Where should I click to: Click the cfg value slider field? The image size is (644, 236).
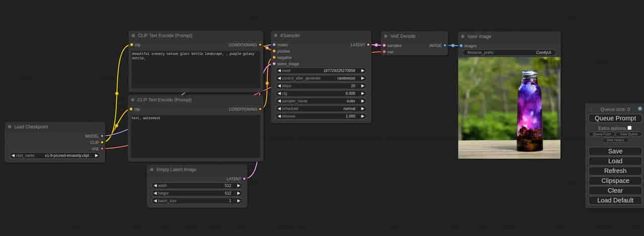[x=321, y=93]
